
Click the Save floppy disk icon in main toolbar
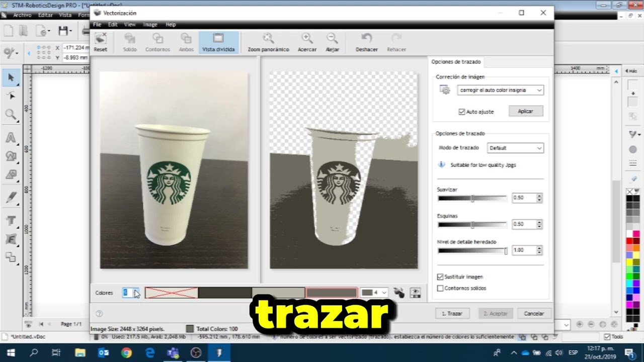coord(63,31)
